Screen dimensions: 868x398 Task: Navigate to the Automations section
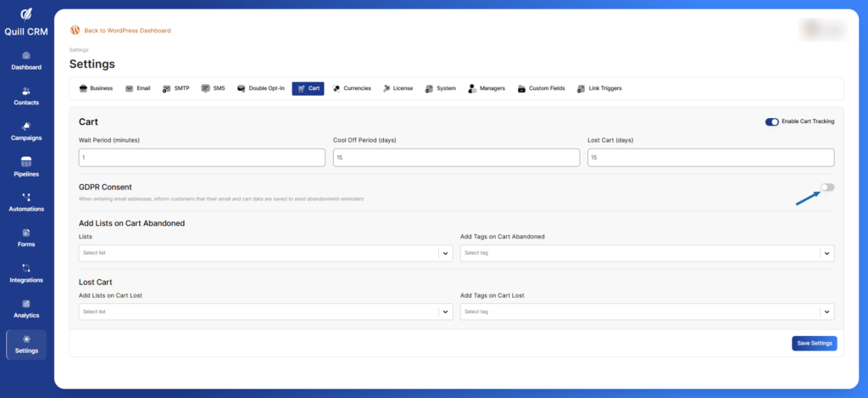tap(25, 198)
